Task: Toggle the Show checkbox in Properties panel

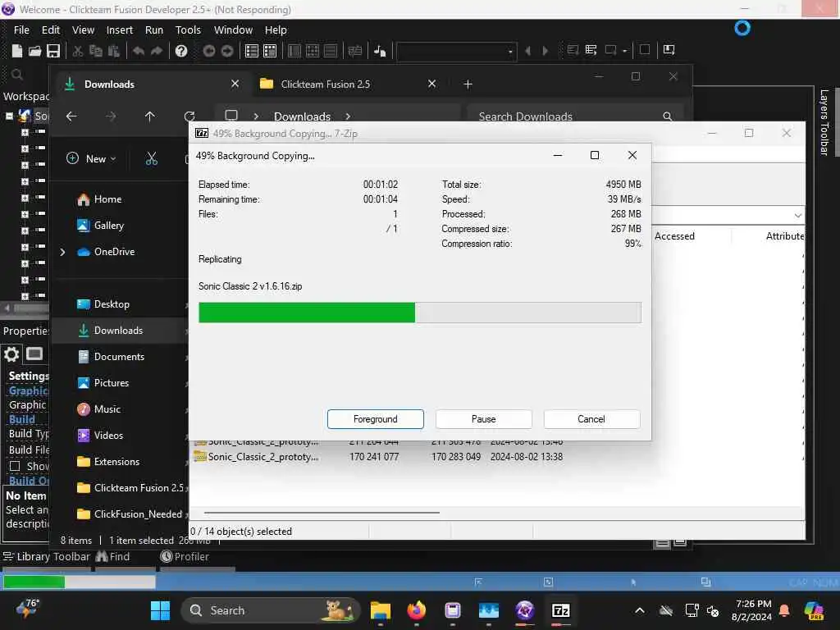Action: (15, 466)
